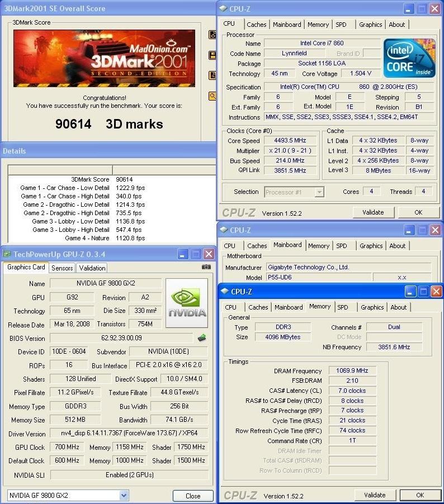Open the Mainboard tab in the top CPU-Z window

point(287,25)
